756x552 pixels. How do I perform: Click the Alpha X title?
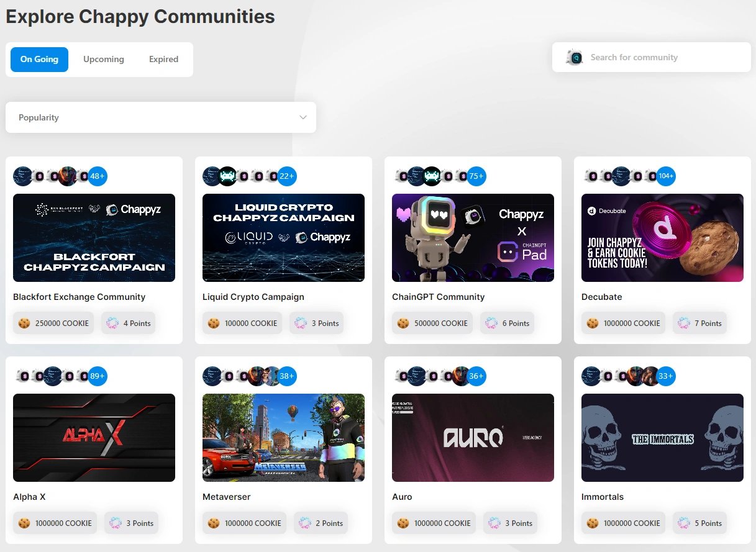[29, 497]
